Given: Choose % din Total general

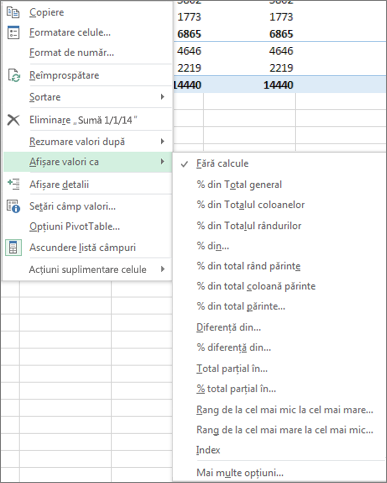Looking at the screenshot, I should click(239, 184).
